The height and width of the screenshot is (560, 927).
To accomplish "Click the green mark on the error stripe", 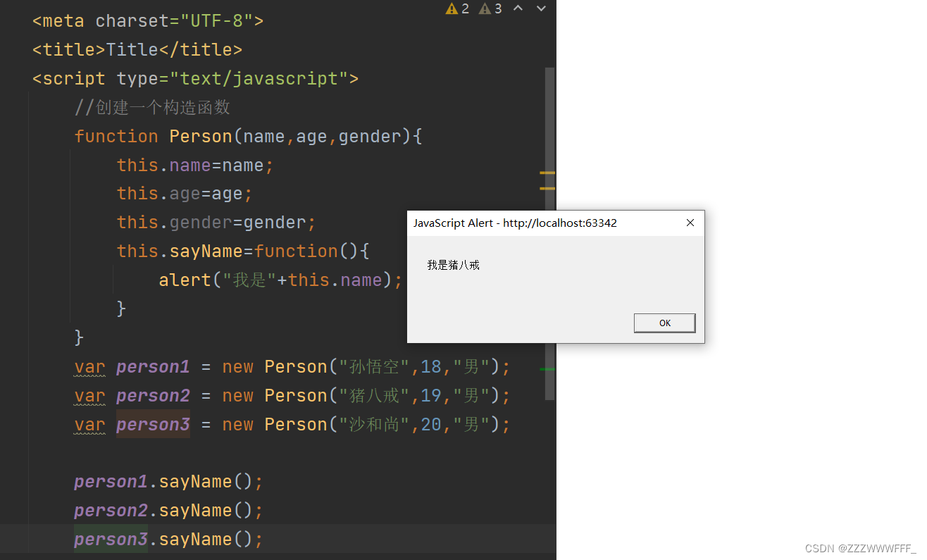I will point(547,368).
